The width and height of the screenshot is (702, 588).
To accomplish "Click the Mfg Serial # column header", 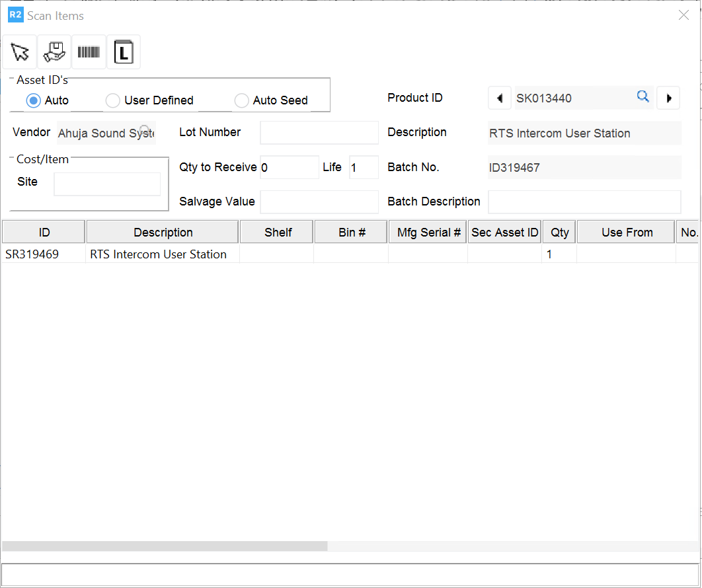I will pyautogui.click(x=428, y=233).
